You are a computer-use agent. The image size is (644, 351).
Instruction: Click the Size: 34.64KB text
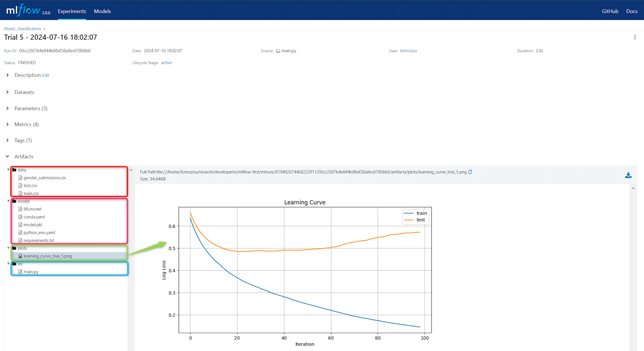[x=153, y=179]
